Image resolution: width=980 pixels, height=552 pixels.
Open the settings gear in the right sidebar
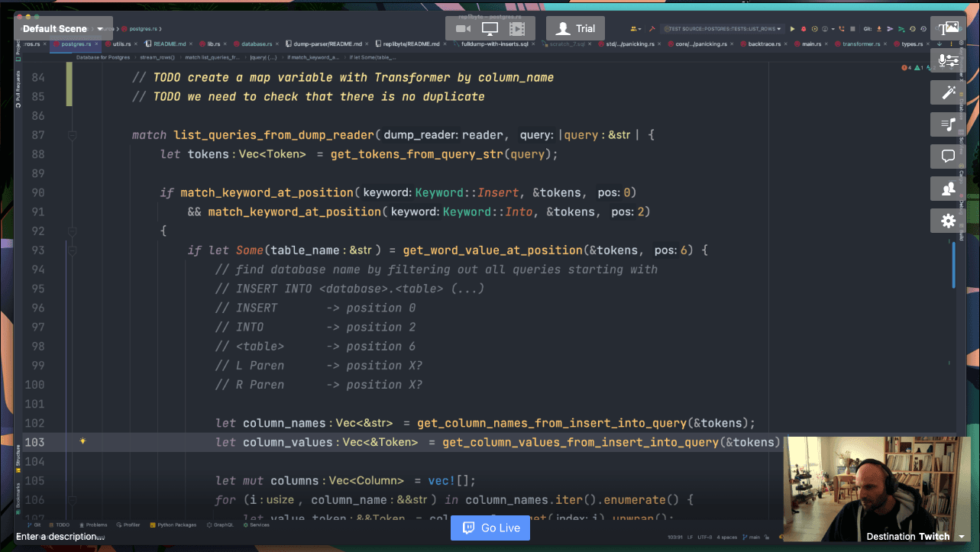coord(947,221)
